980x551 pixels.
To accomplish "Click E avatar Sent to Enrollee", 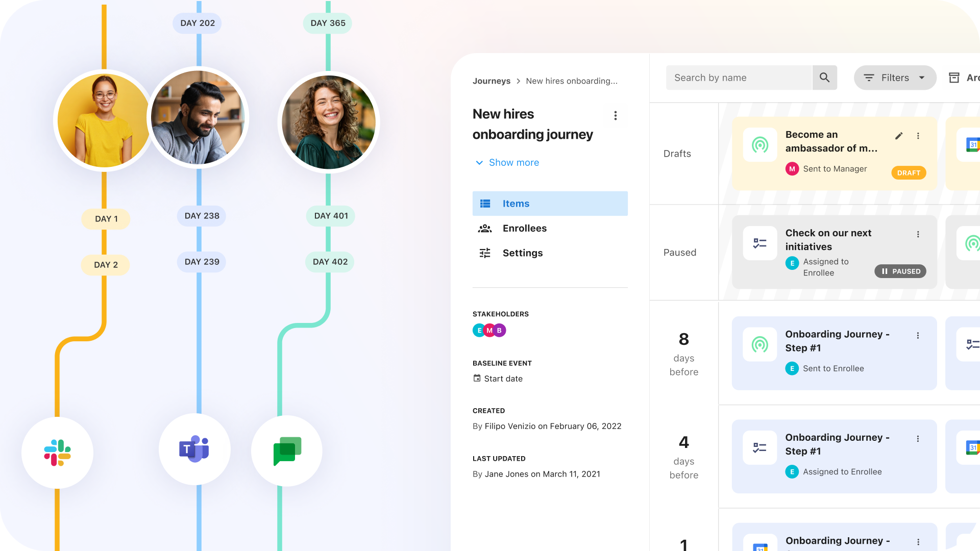I will click(x=792, y=368).
